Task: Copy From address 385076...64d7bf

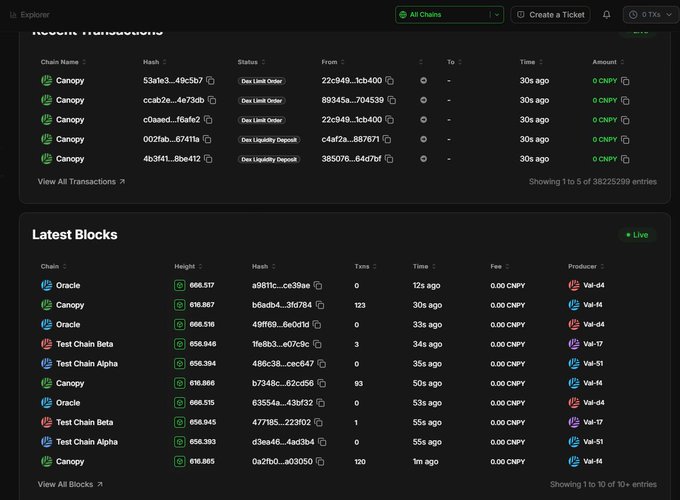Action: pos(389,159)
